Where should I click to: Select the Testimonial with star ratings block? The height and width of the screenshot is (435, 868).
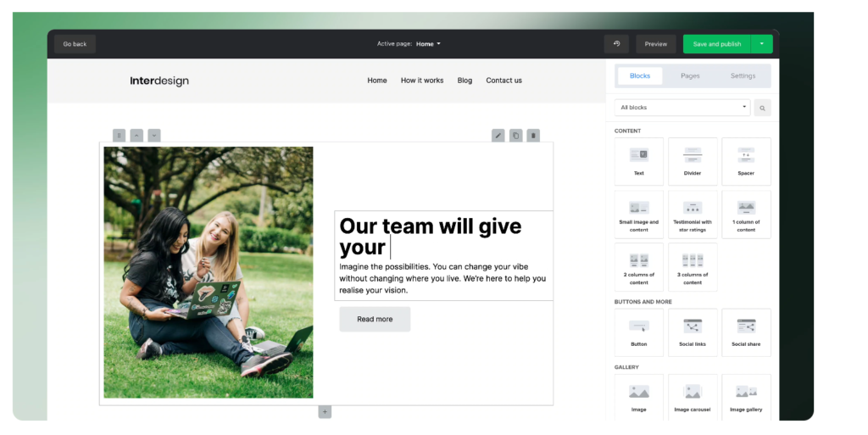click(693, 215)
